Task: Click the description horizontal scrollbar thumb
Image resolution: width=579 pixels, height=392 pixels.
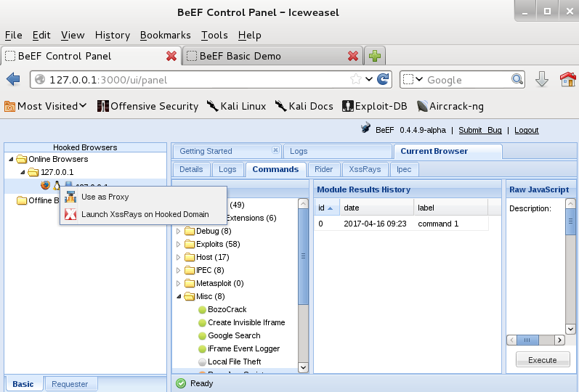Action: pos(527,340)
